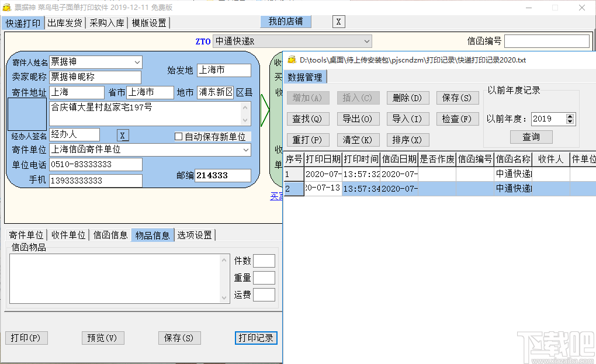The width and height of the screenshot is (596, 364).
Task: Switch to the 快递打印 tab
Action: tap(23, 23)
